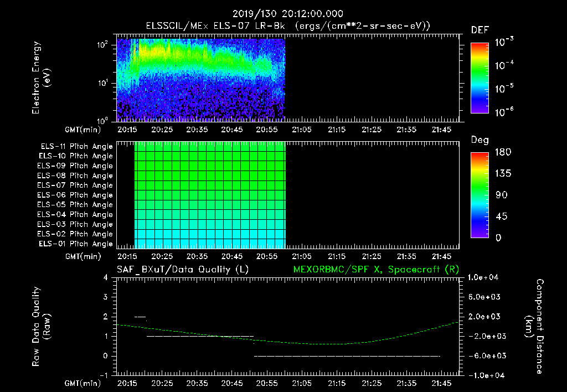Click the electron energy spectrogram data
Image resolution: width=567 pixels, height=392 pixels.
click(x=200, y=80)
